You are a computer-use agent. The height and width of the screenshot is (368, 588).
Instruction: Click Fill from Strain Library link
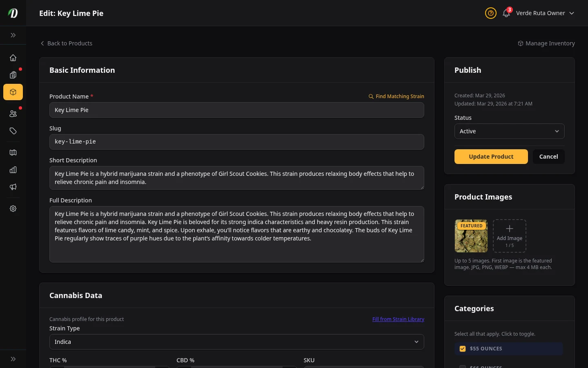[398, 319]
